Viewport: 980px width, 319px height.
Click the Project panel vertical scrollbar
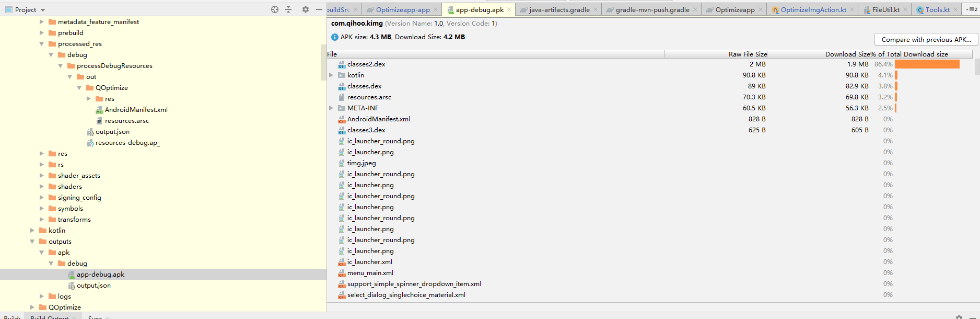click(323, 63)
